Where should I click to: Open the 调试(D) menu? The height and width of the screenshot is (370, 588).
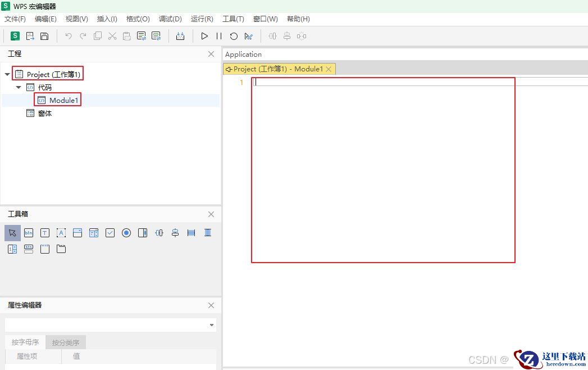[170, 19]
